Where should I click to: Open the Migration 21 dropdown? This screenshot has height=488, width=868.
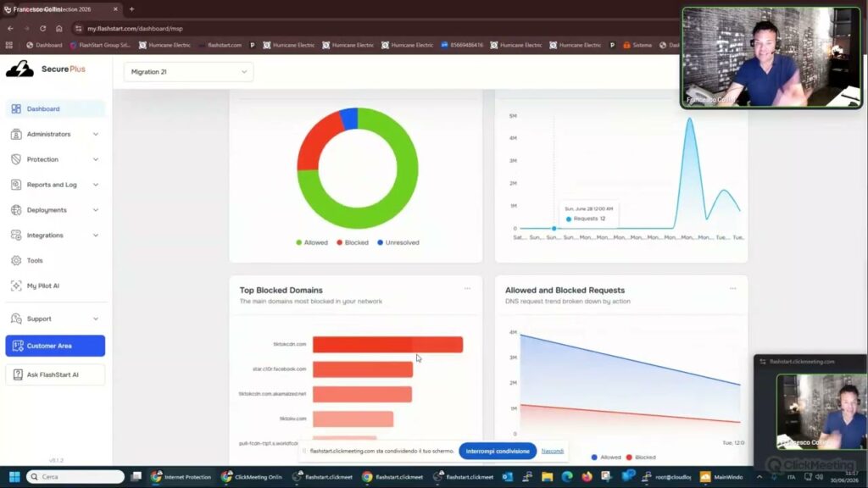[x=189, y=72]
